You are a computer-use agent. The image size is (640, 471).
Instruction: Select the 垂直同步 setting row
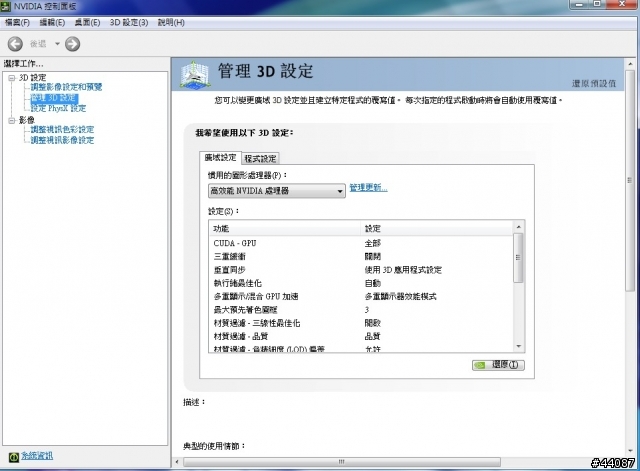point(361,270)
